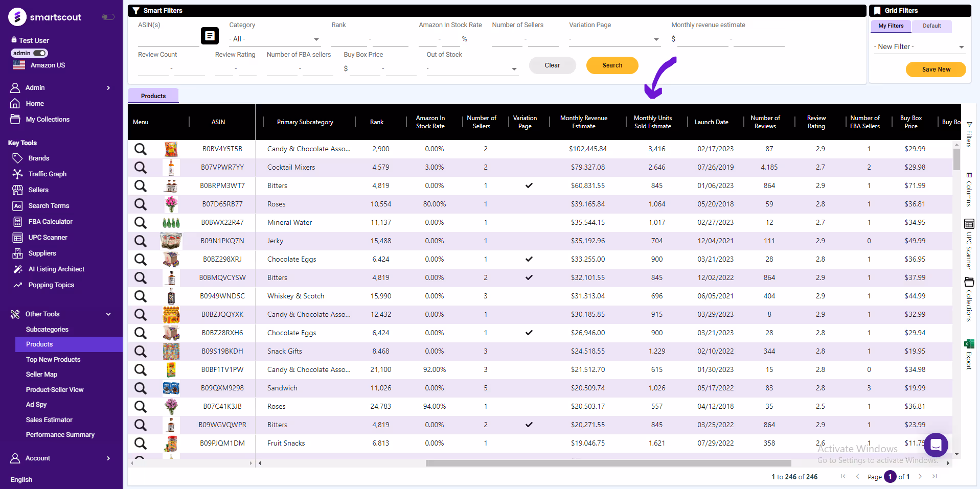Click the Clear button
Viewport: 980px width, 489px height.
(x=553, y=65)
